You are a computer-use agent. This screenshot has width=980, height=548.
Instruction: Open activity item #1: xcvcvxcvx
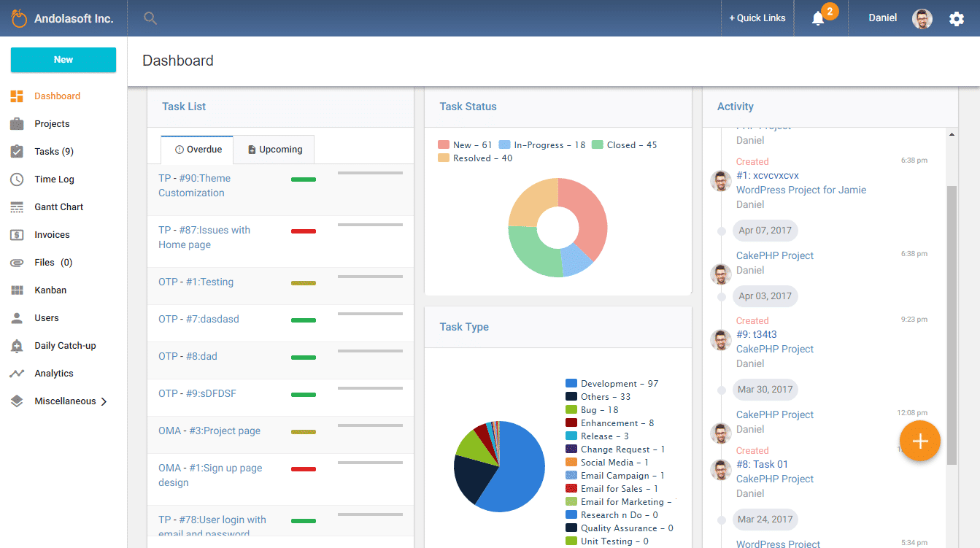click(x=768, y=175)
